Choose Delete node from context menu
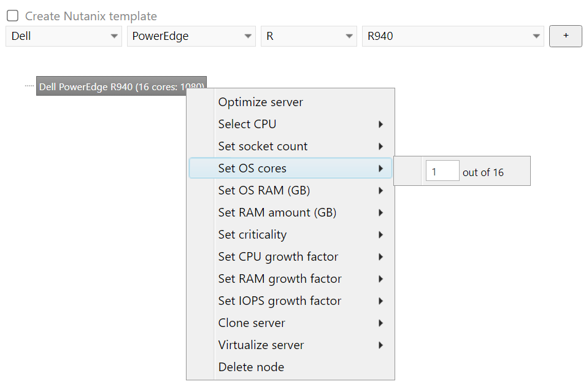Image resolution: width=586 pixels, height=392 pixels. [x=252, y=367]
